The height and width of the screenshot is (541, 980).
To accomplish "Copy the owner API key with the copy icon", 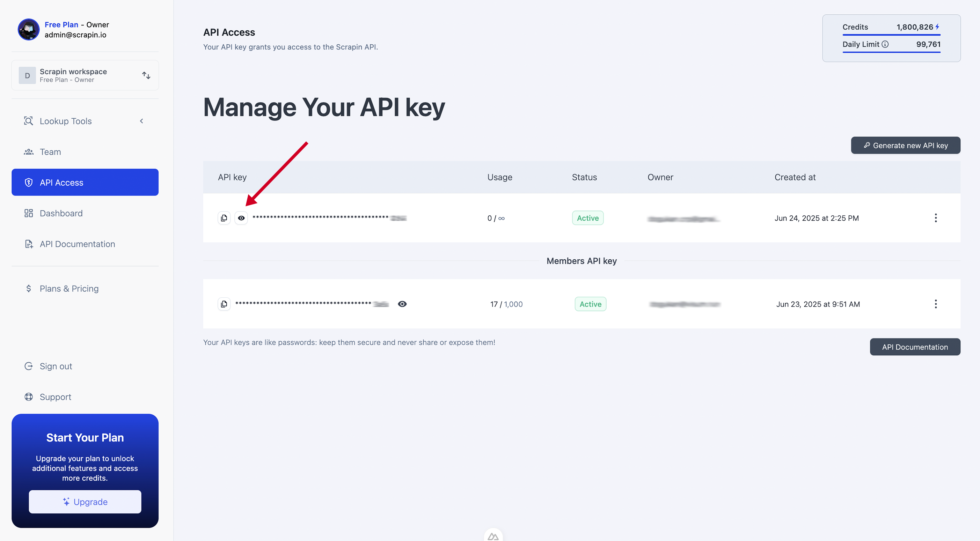I will pos(224,218).
